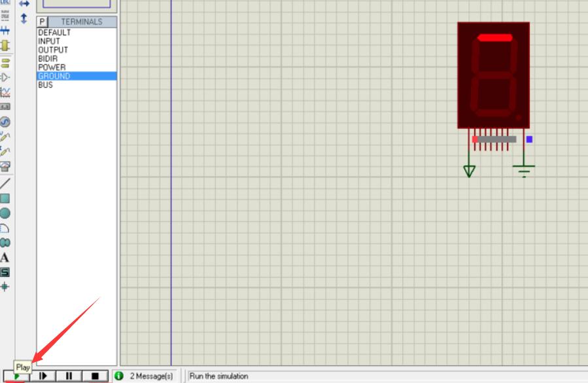Screen dimensions: 588x383
Task: Select the 2D box graphic tool
Action: pyautogui.click(x=5, y=198)
